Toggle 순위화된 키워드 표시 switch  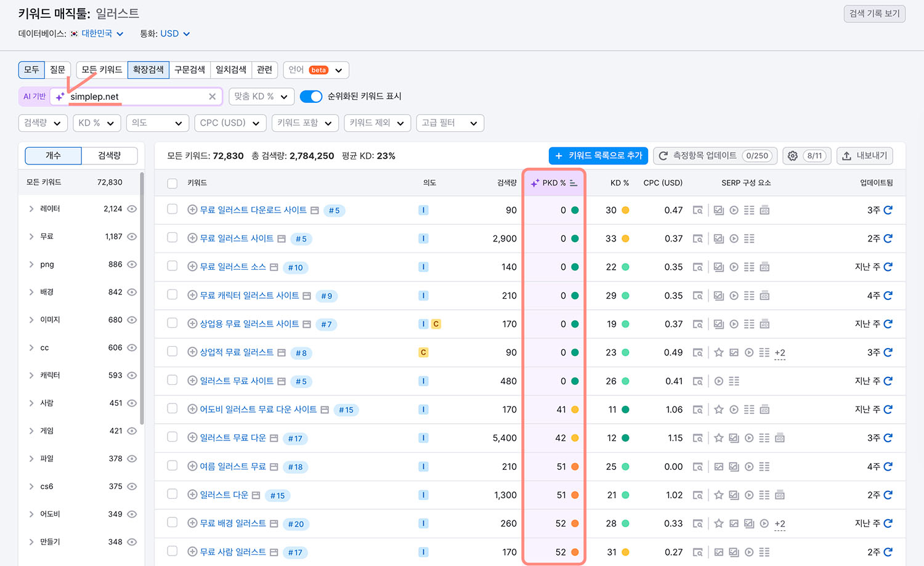coord(311,97)
